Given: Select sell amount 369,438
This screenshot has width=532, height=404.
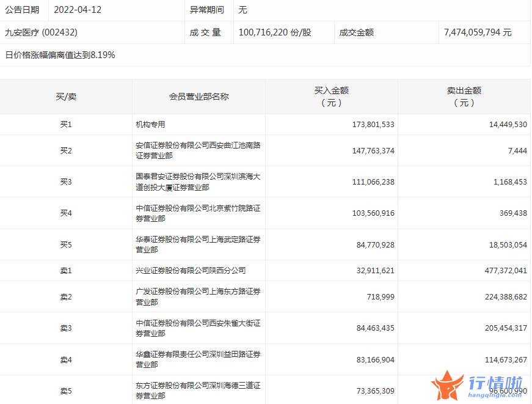Looking at the screenshot, I should pos(513,213).
